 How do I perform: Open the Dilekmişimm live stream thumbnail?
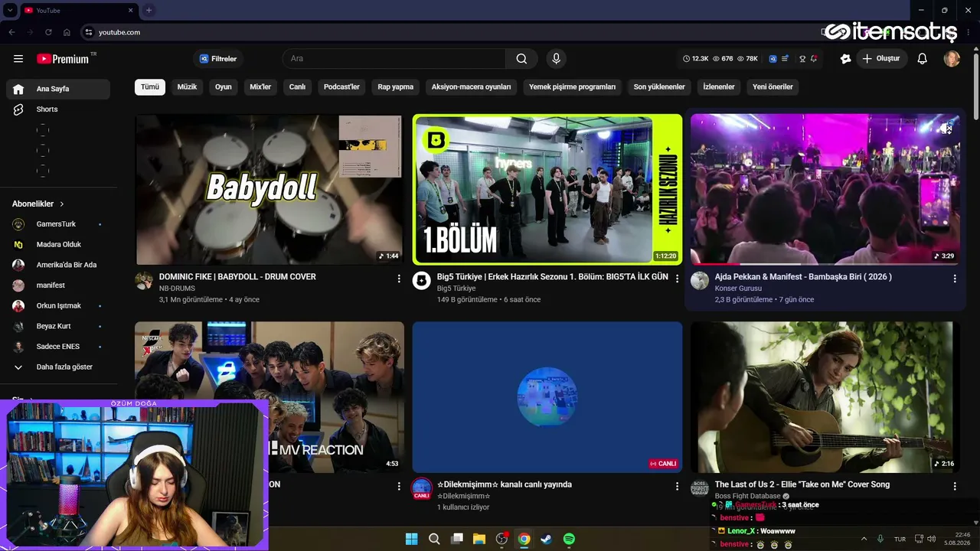[547, 397]
